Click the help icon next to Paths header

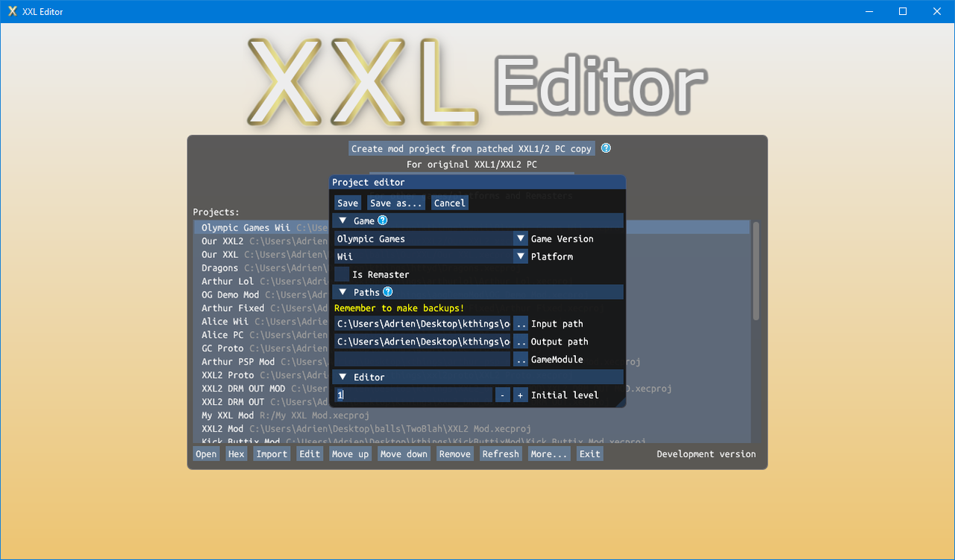[x=388, y=292]
